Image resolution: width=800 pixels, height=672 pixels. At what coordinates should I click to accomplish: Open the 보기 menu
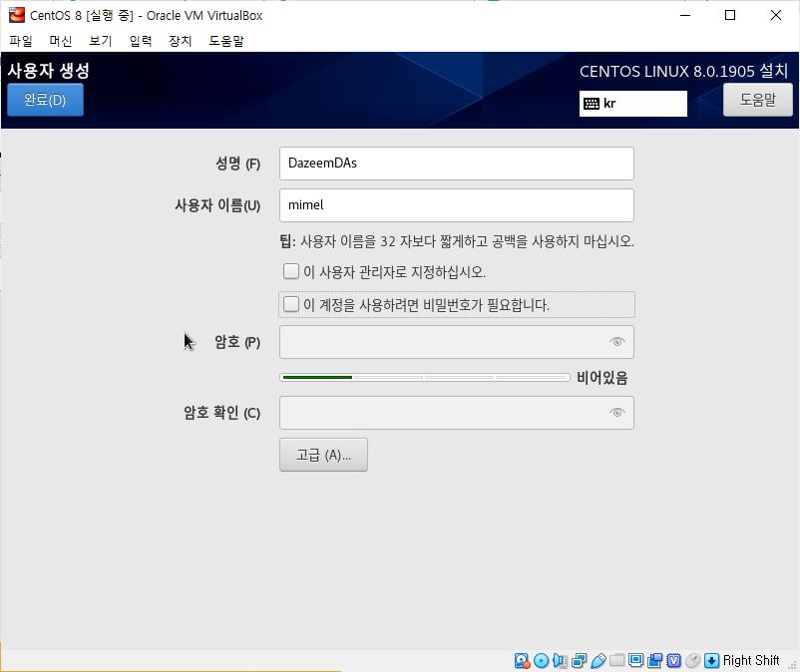[x=100, y=41]
